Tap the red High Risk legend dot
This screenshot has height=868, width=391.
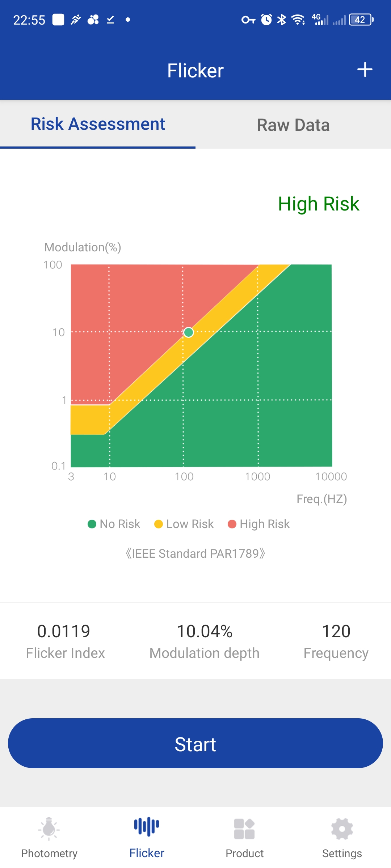click(x=232, y=524)
